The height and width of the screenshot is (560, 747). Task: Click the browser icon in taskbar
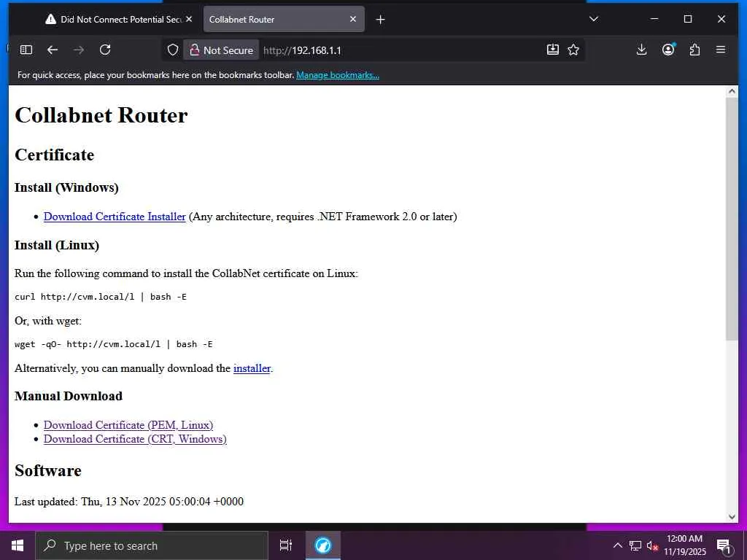(x=323, y=545)
